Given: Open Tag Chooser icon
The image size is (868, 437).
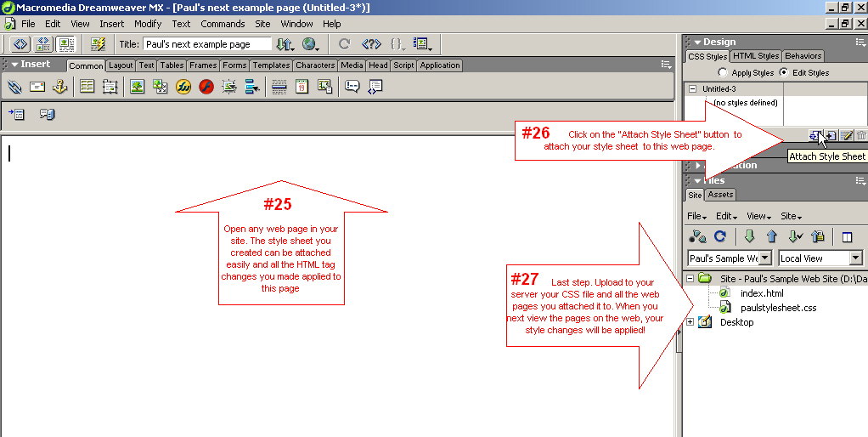Looking at the screenshot, I should [375, 87].
